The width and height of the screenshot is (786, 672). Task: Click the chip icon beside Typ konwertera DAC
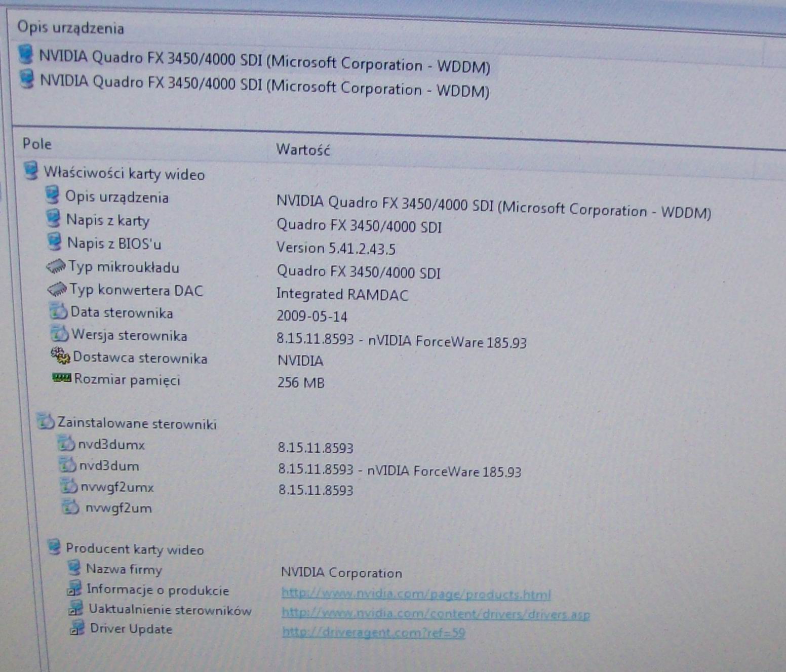(x=57, y=290)
